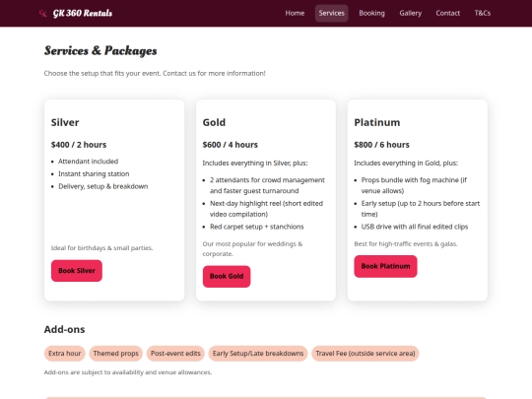Click the Silver package title
The height and width of the screenshot is (399, 532).
[65, 122]
